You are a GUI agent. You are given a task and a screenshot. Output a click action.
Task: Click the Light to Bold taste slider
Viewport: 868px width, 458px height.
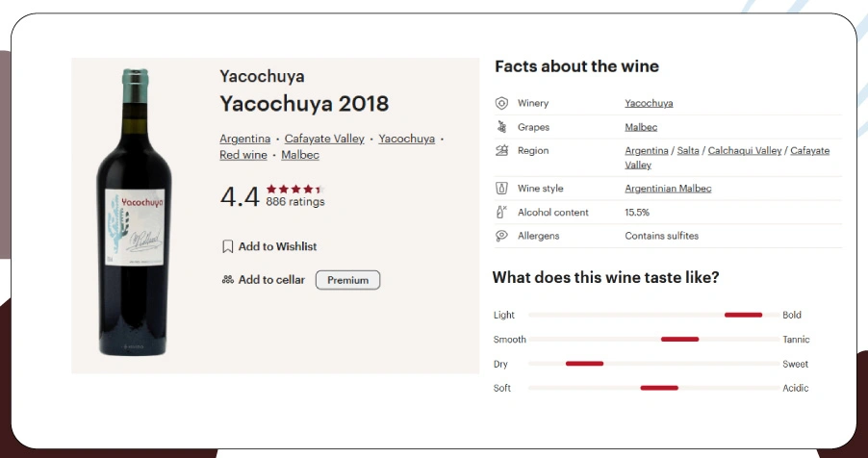coord(654,315)
